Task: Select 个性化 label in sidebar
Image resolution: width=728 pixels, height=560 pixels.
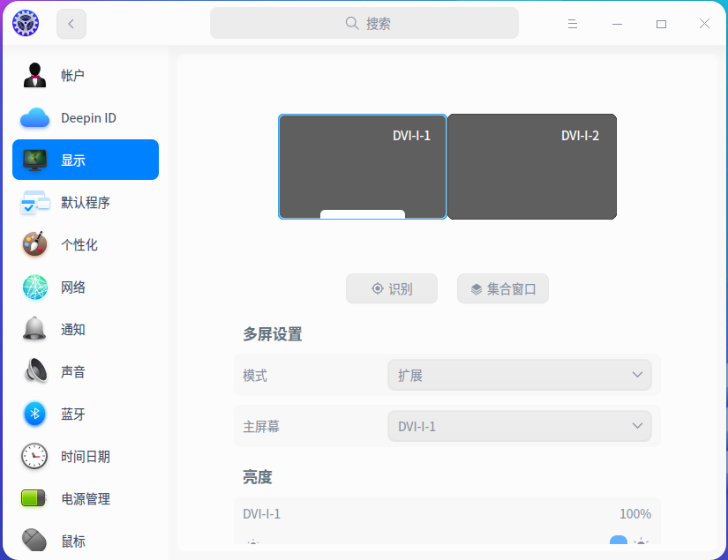Action: tap(79, 244)
